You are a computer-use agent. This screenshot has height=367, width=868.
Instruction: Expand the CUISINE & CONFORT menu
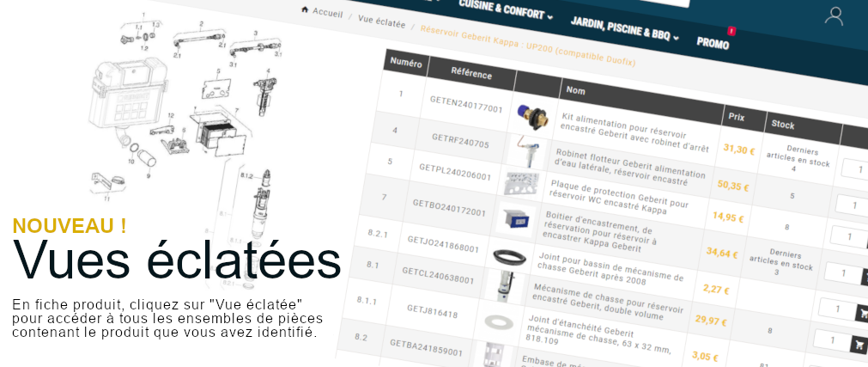tap(506, 9)
